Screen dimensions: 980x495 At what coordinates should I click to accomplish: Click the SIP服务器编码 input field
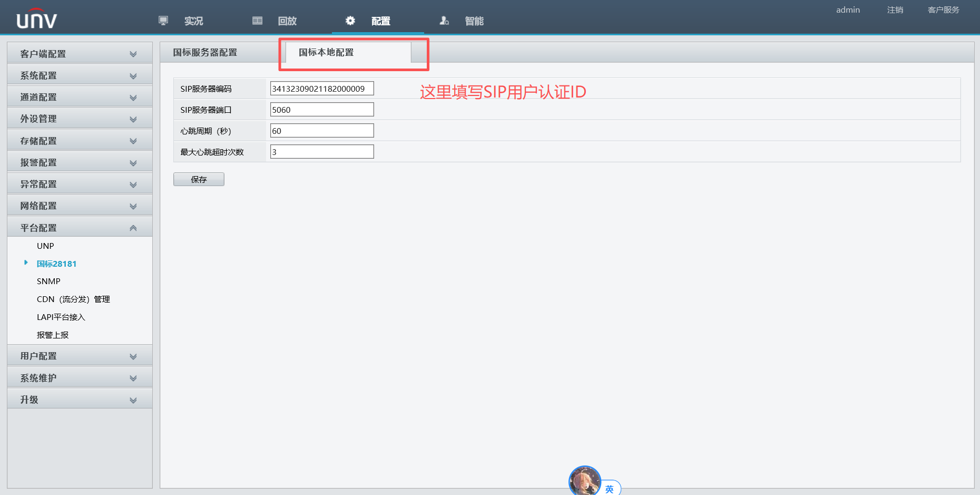click(x=321, y=89)
